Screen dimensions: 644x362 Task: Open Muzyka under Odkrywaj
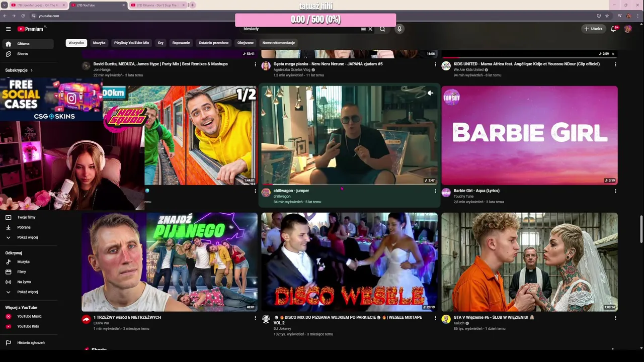coord(28,262)
